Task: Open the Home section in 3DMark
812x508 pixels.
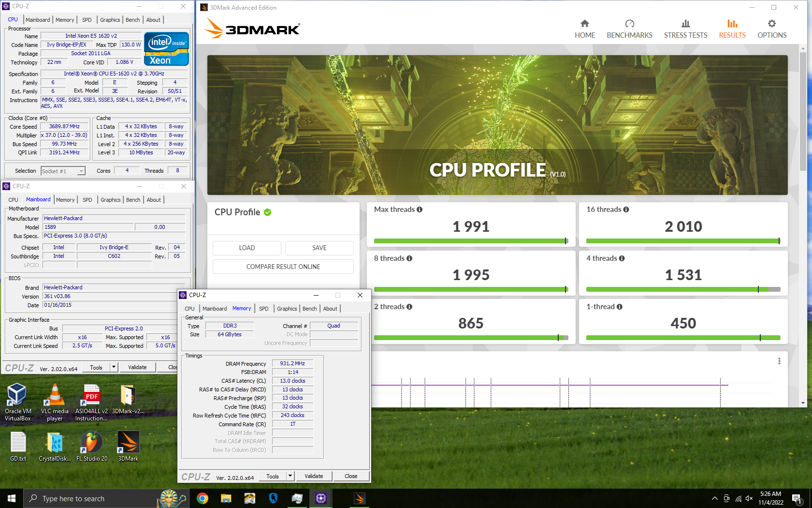Action: click(584, 29)
